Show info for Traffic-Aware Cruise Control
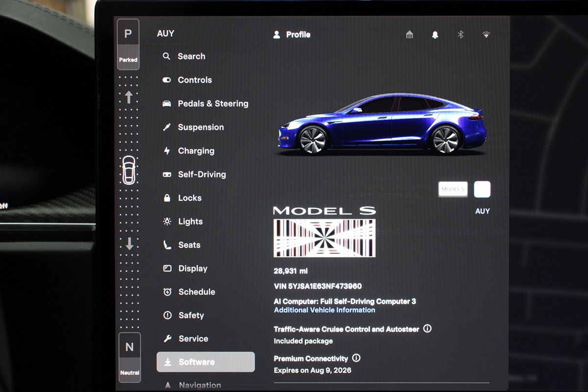This screenshot has width=588, height=392. 427,329
